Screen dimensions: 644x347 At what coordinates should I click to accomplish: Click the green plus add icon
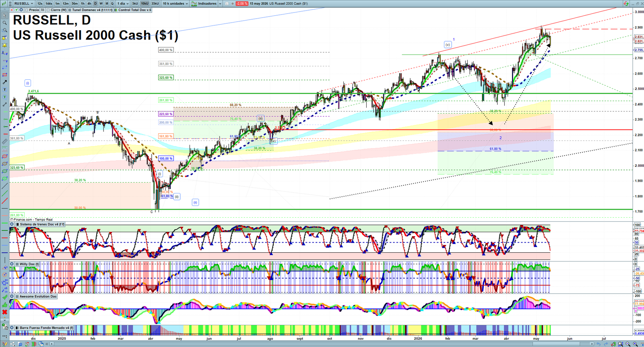[16, 10]
